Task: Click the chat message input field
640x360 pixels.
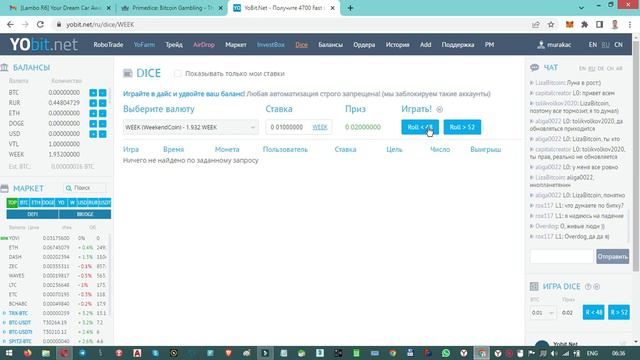Action: (562, 256)
